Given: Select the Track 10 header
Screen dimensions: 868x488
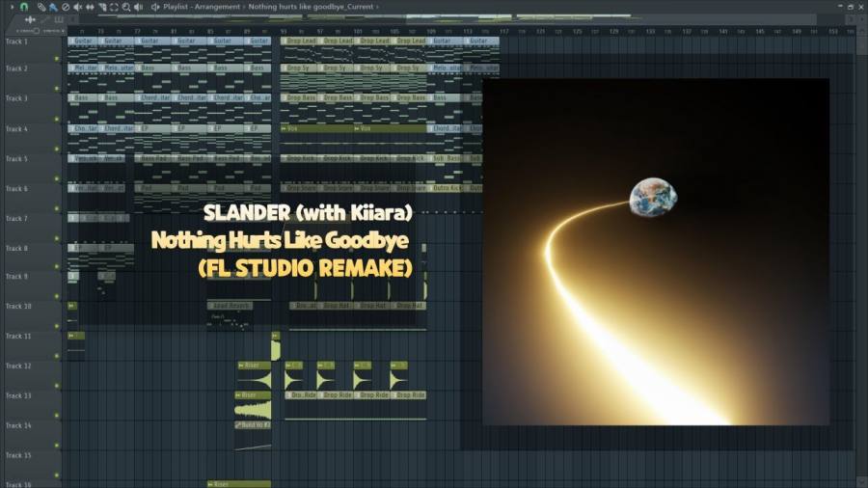Looking at the screenshot, I should [32, 314].
